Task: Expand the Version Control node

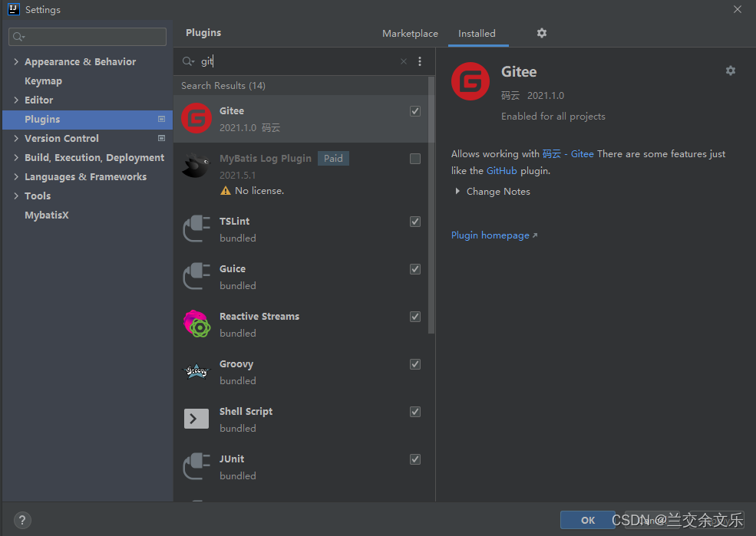Action: click(16, 138)
